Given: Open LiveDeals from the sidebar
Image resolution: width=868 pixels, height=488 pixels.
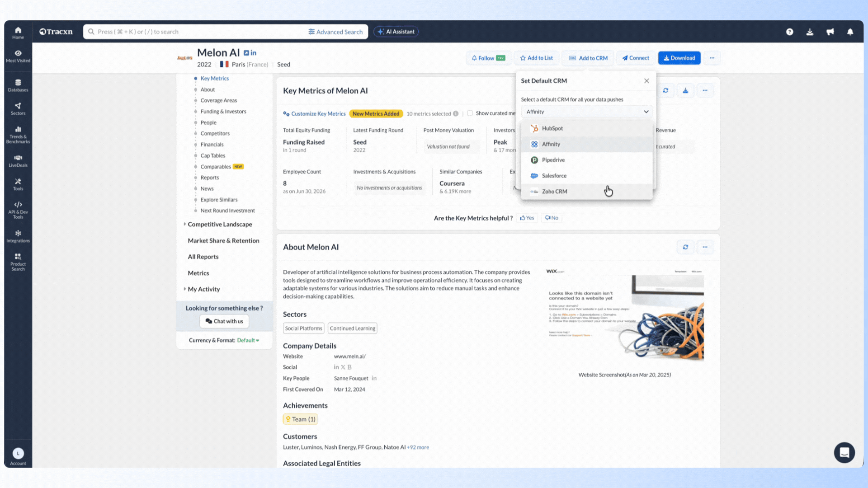Looking at the screenshot, I should (x=18, y=161).
